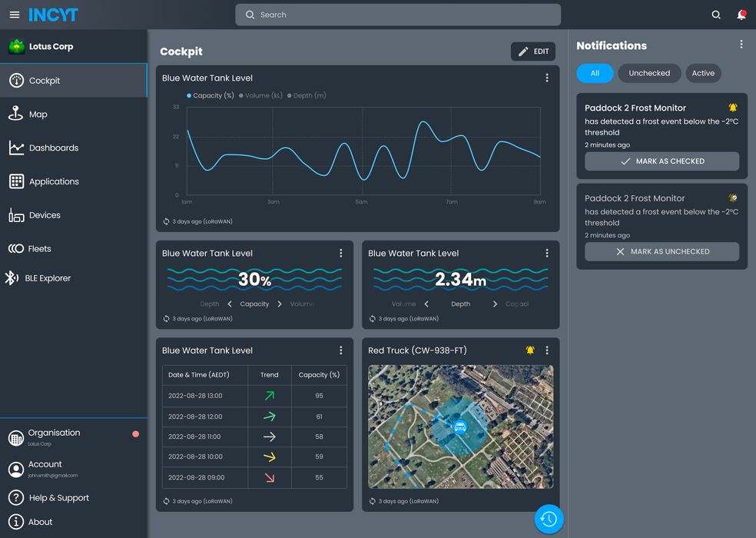Open the Fleets section in sidebar
Viewport: 756px width, 538px height.
coord(40,249)
